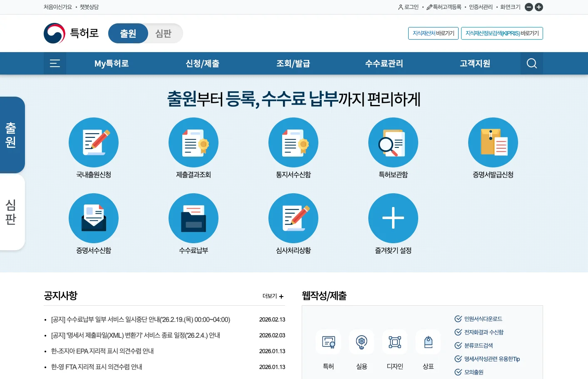Select the 상표 trademark icon under 웹작성/제출

coord(428,342)
